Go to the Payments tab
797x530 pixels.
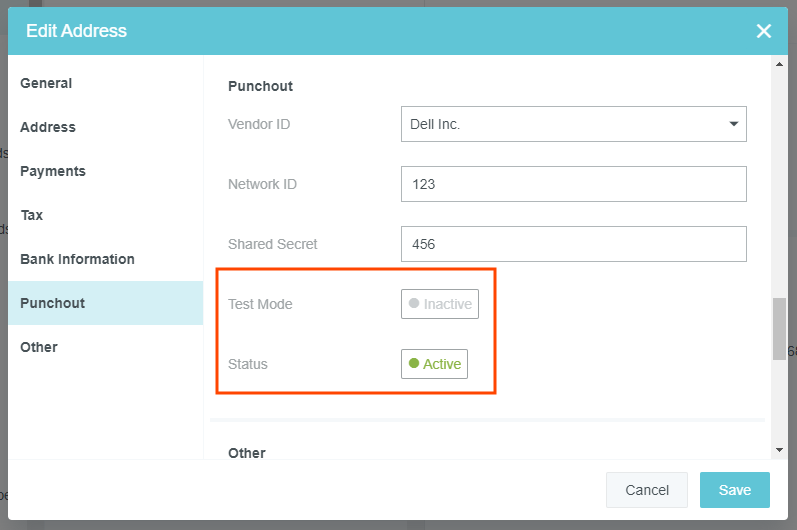tap(53, 171)
